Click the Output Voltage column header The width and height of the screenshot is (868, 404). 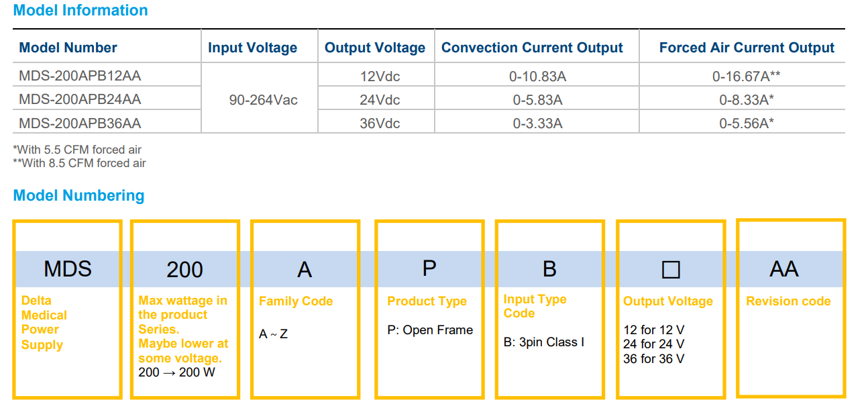point(375,48)
